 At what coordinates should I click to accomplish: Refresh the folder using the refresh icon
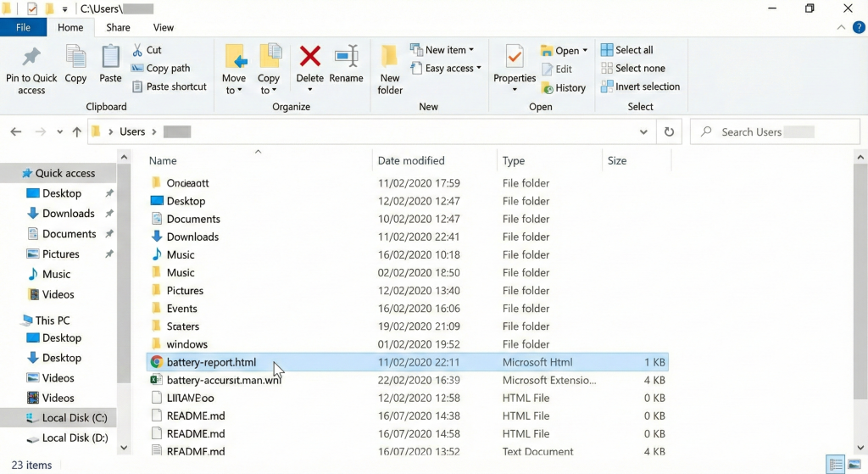[x=669, y=132]
